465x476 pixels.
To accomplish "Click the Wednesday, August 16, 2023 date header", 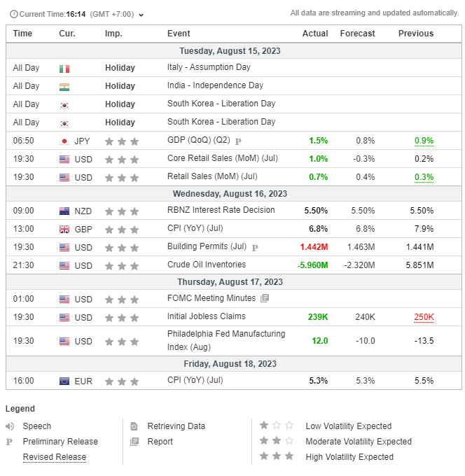I will click(x=230, y=194).
